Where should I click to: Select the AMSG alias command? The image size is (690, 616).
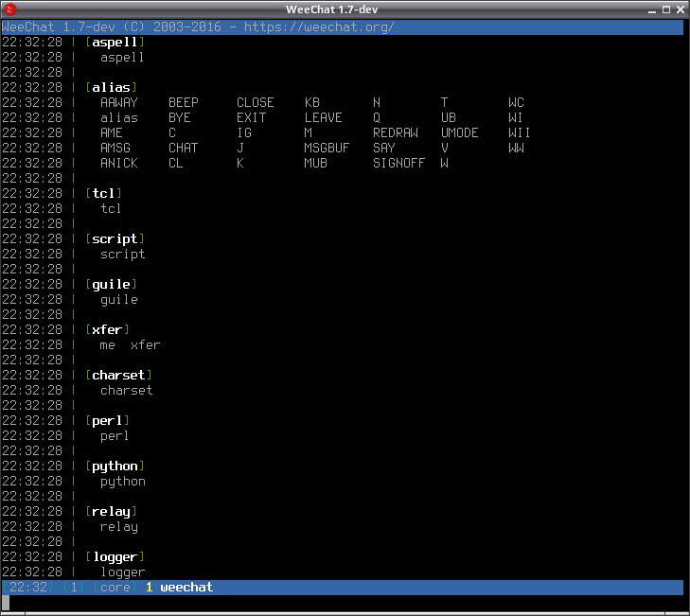[x=115, y=148]
